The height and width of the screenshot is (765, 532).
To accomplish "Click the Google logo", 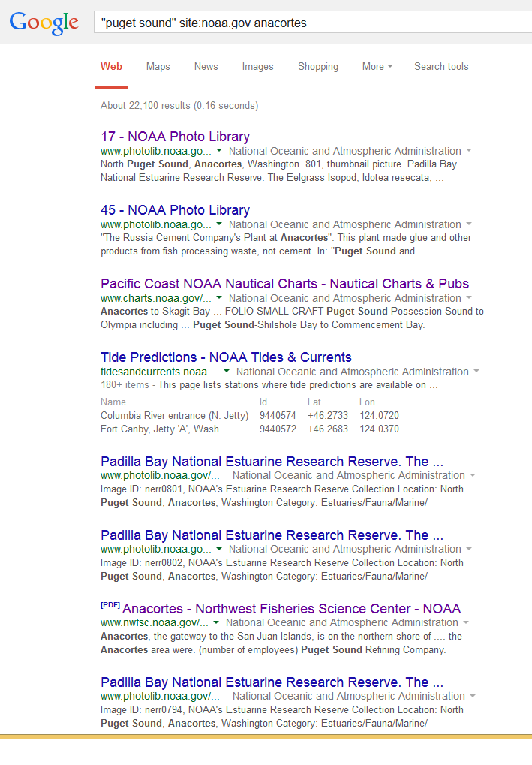I will pyautogui.click(x=44, y=23).
